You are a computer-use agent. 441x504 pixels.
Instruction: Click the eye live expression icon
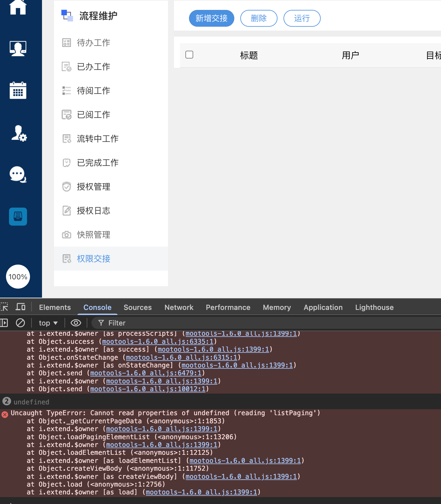76,323
